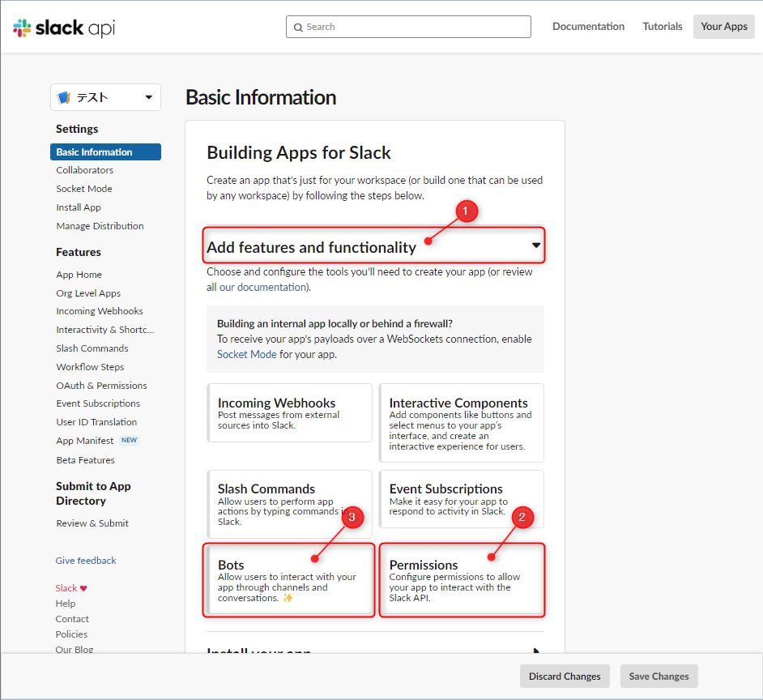Click the search magnifier icon
Screen dimensions: 763x700
pyautogui.click(x=299, y=27)
